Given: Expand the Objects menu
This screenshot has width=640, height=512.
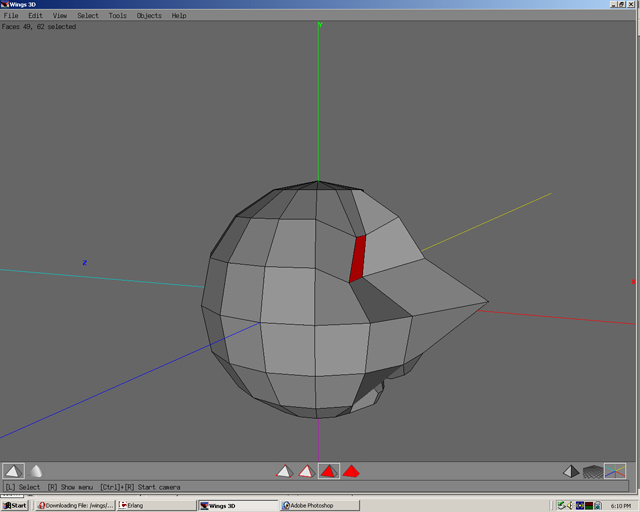Looking at the screenshot, I should tap(149, 16).
